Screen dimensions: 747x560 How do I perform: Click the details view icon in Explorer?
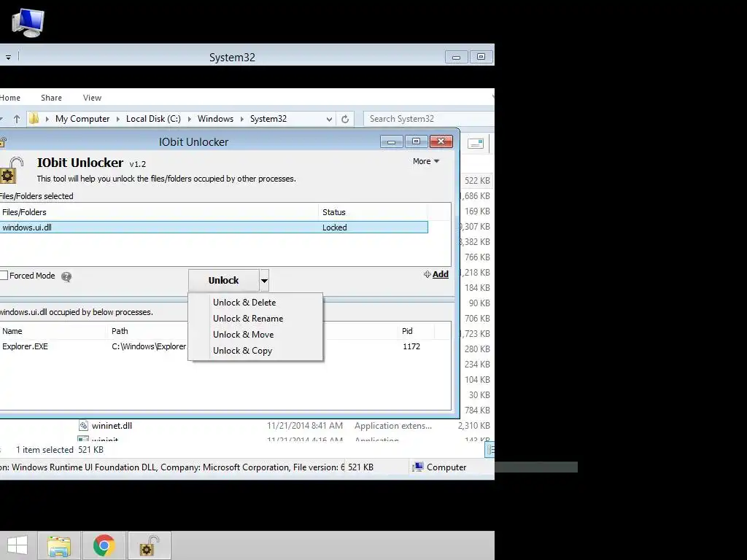489,449
